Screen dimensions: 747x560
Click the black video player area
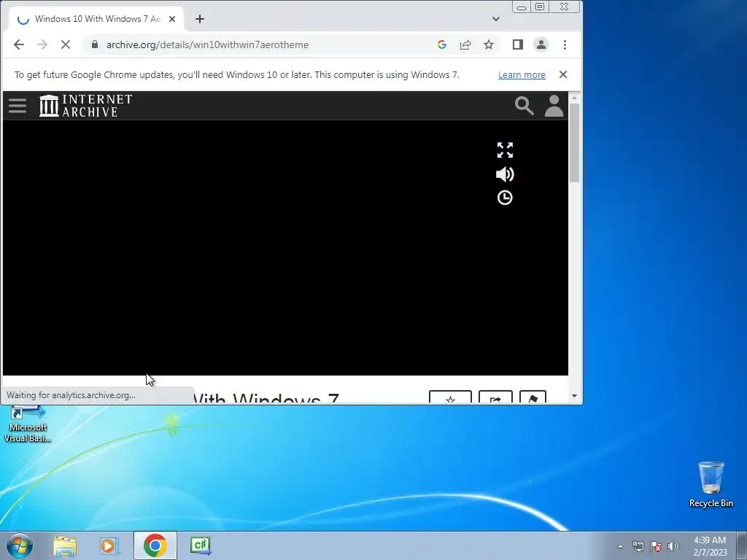click(285, 248)
